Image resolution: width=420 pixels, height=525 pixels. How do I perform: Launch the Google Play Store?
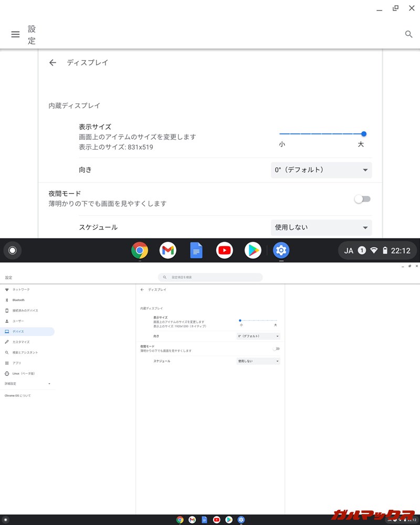253,250
